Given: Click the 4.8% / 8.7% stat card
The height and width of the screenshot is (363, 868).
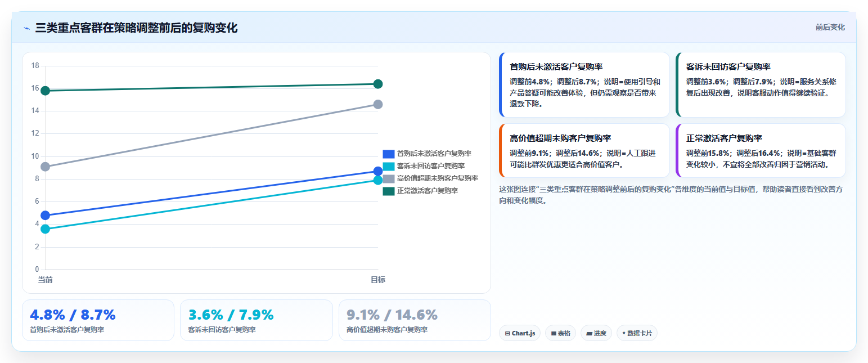Looking at the screenshot, I should tap(98, 320).
